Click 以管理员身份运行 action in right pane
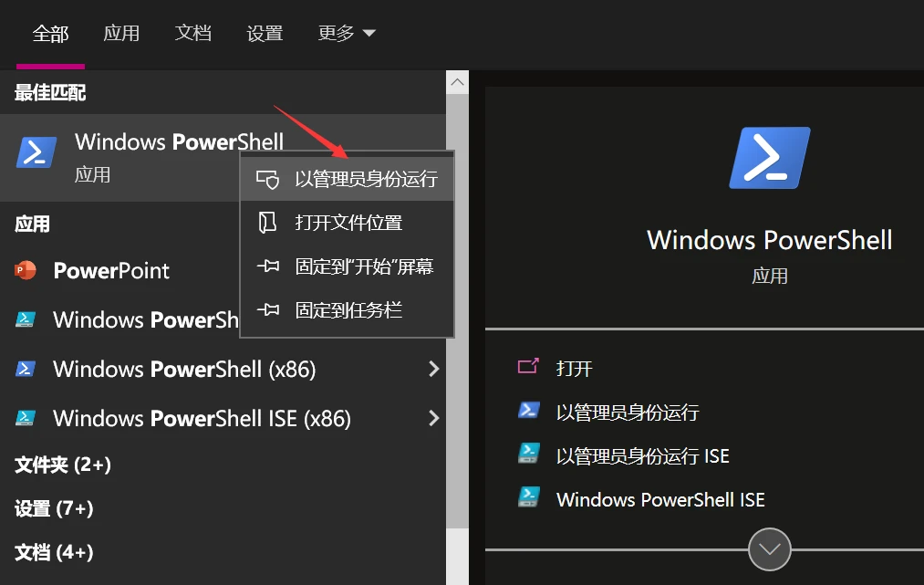 pos(628,413)
